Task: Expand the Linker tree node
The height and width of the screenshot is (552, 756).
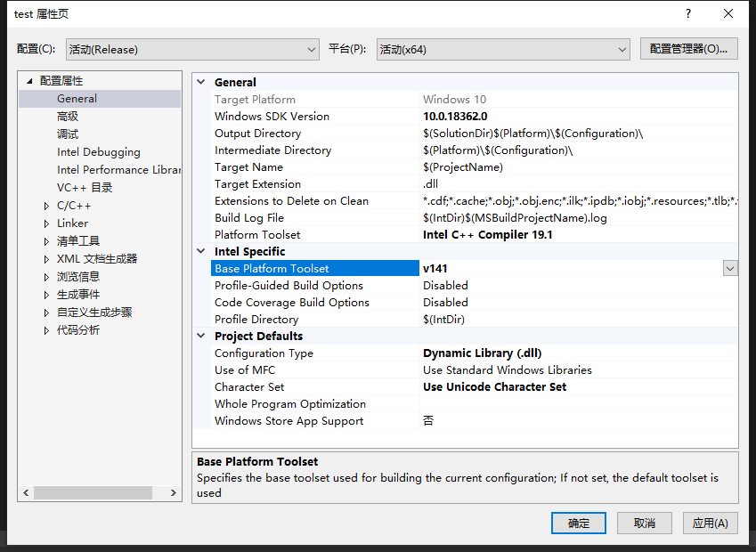Action: point(47,223)
